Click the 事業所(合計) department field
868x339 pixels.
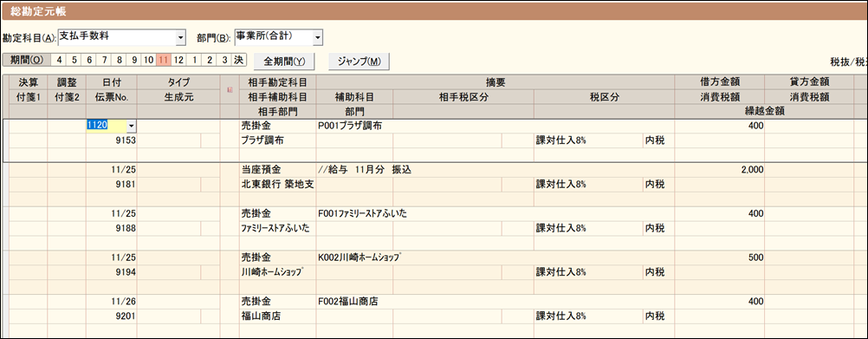pyautogui.click(x=274, y=37)
